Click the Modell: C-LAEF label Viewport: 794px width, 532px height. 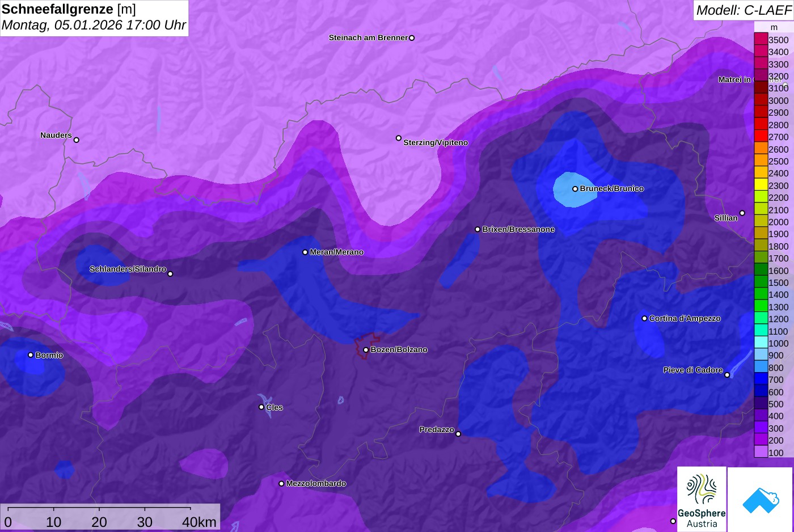pos(744,10)
